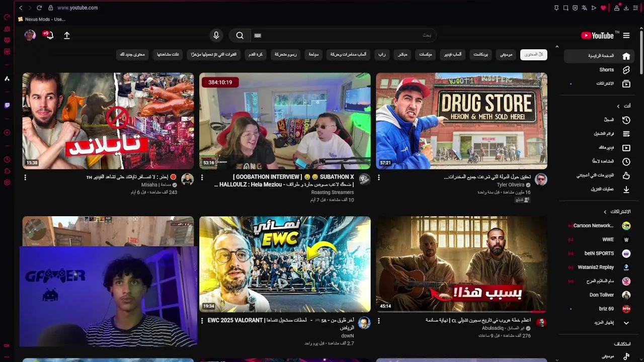The image size is (644, 362).
Task: Take a snapshot with the browser toolbar icon
Action: pyautogui.click(x=566, y=8)
